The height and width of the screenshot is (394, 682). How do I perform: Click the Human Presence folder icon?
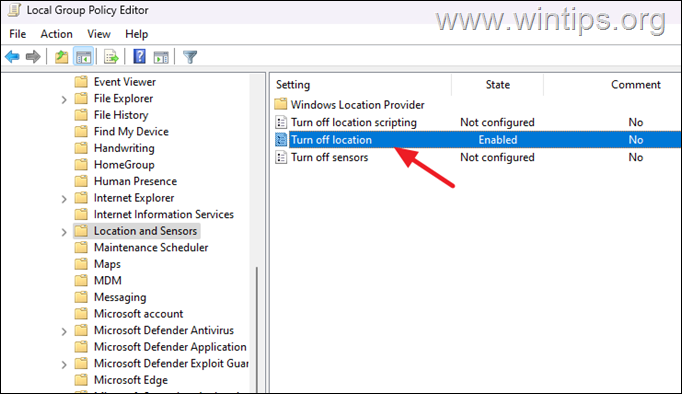click(81, 181)
